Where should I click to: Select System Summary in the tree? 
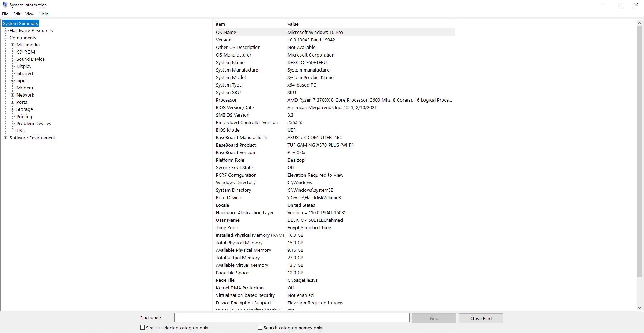click(x=20, y=24)
